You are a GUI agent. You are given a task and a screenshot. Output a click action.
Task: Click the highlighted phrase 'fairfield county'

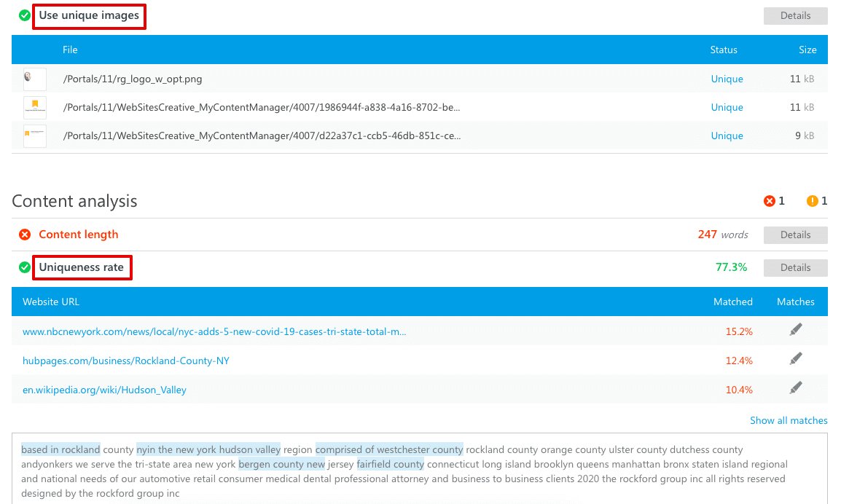(x=391, y=464)
